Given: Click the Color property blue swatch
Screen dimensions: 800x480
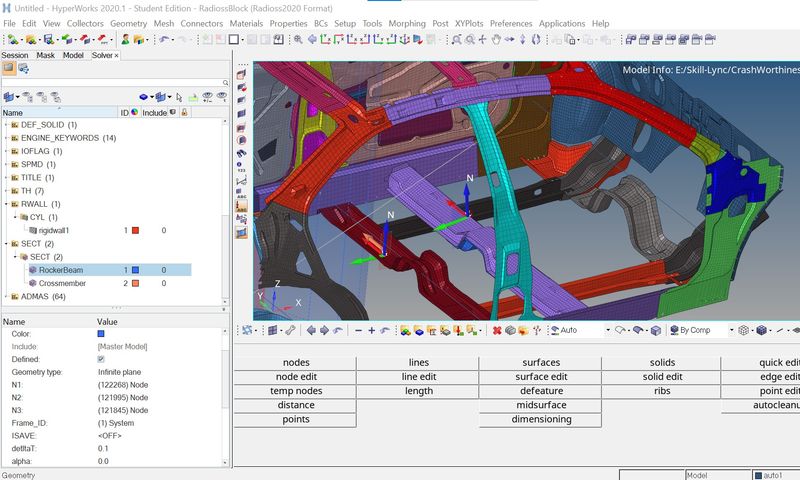Looking at the screenshot, I should click(101, 334).
